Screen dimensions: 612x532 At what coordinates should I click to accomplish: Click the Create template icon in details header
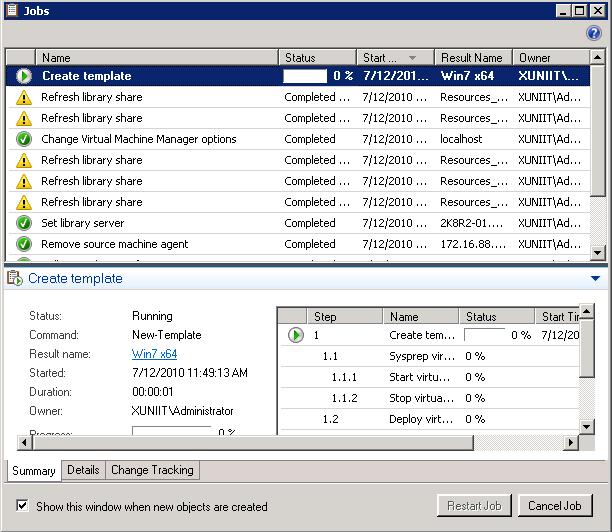click(15, 279)
